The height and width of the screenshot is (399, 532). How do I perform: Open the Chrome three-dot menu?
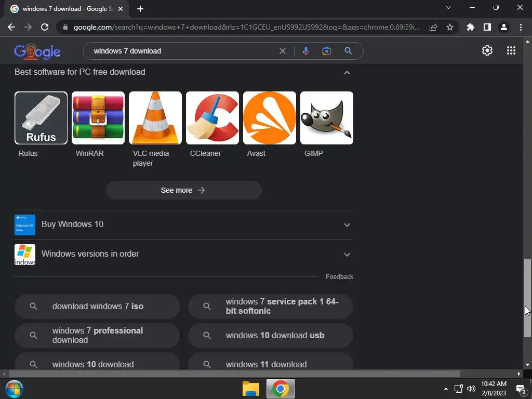(521, 27)
